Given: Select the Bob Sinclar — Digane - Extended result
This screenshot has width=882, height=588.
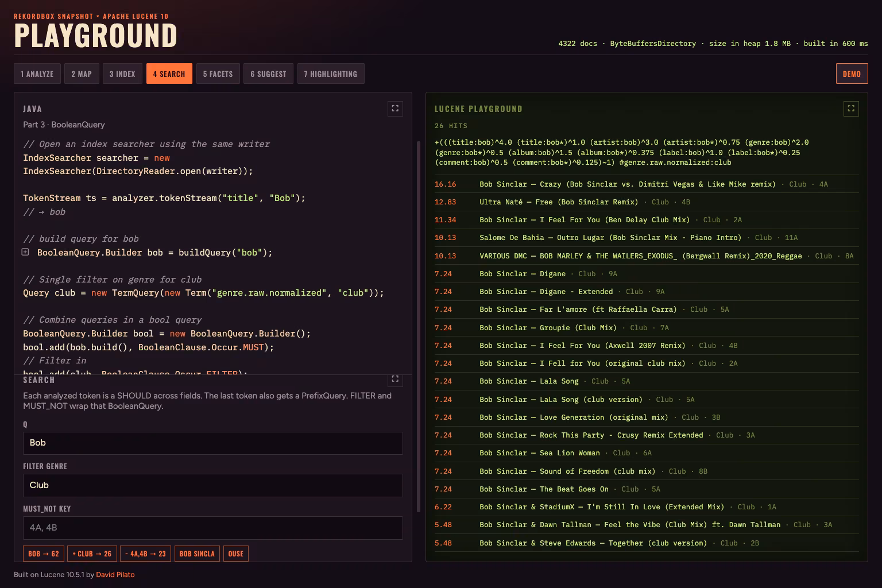Looking at the screenshot, I should (x=647, y=292).
